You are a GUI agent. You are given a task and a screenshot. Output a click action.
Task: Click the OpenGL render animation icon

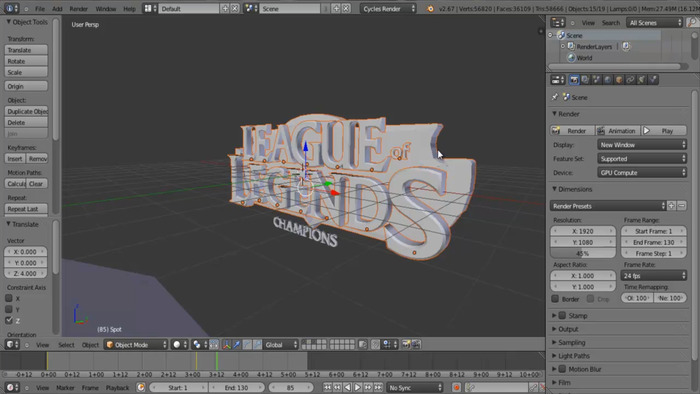416,344
